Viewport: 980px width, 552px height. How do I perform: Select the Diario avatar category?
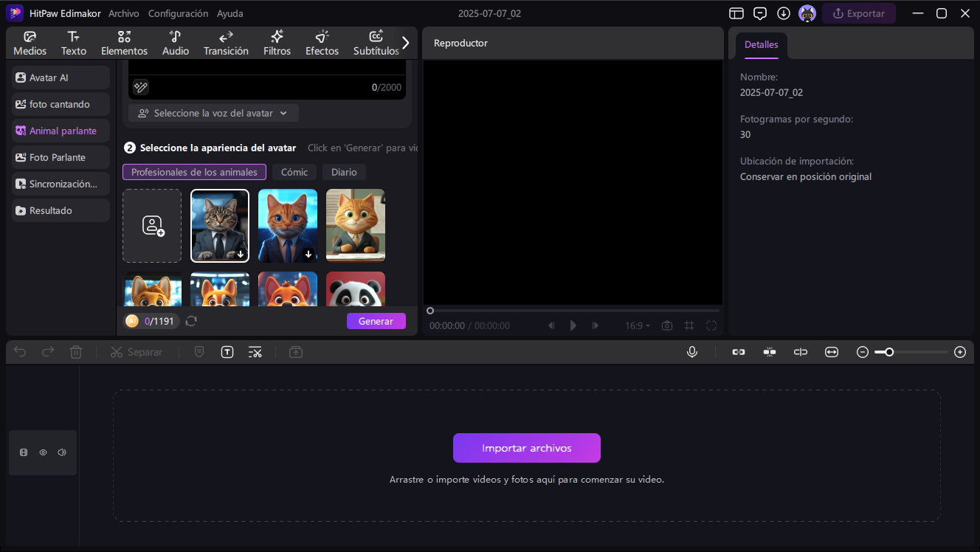point(344,172)
